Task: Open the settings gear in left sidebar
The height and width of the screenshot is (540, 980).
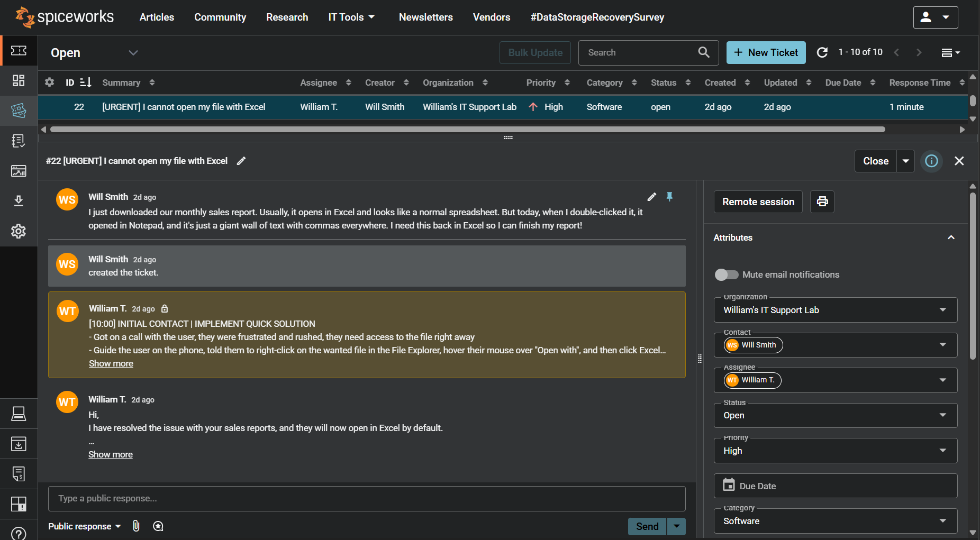Action: tap(19, 231)
